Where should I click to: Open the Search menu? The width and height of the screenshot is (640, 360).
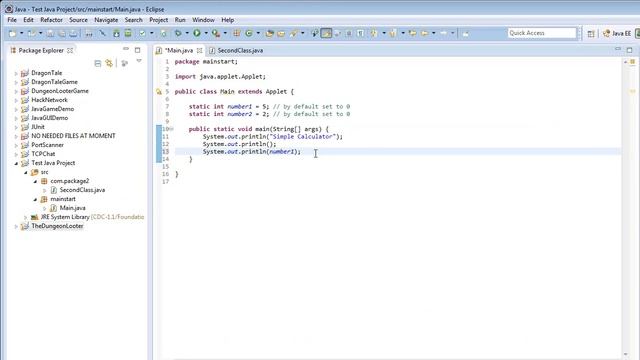133,20
